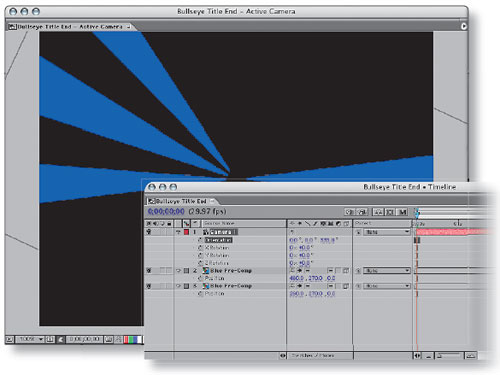Toggle stopwatch for layer 2 Position

click(x=200, y=278)
